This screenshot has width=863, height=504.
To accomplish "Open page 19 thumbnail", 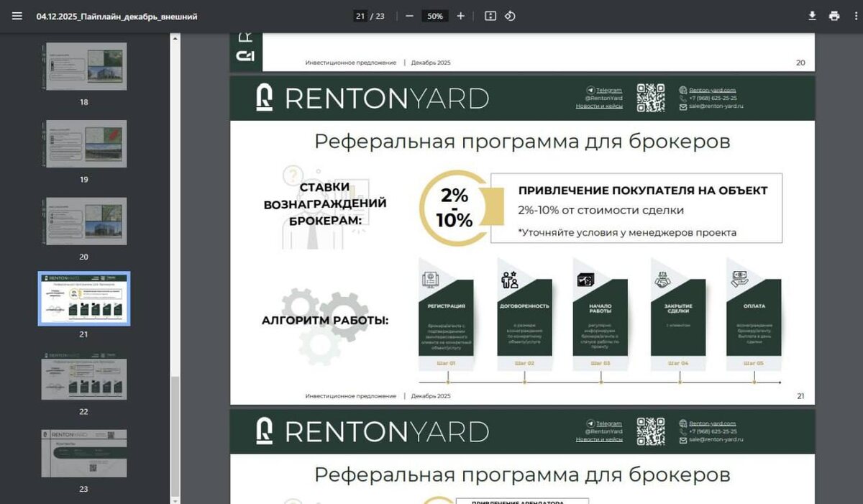I will click(x=84, y=144).
